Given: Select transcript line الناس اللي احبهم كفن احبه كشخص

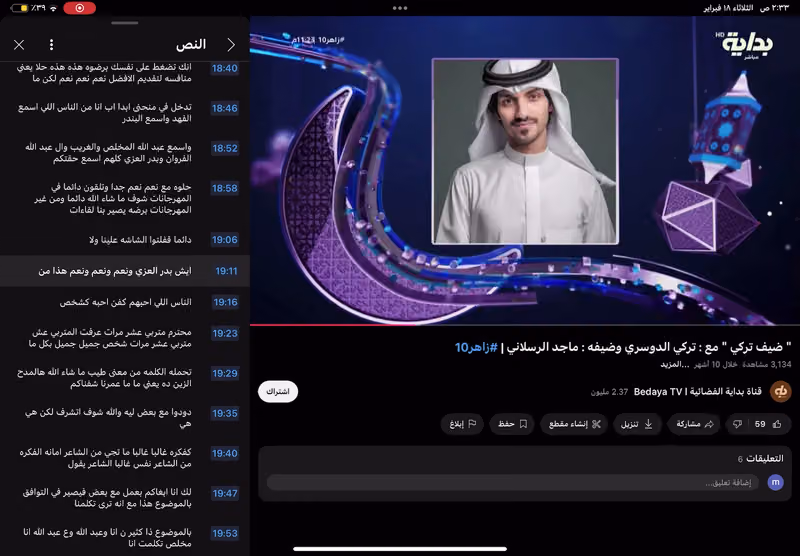Looking at the screenshot, I should click(126, 302).
